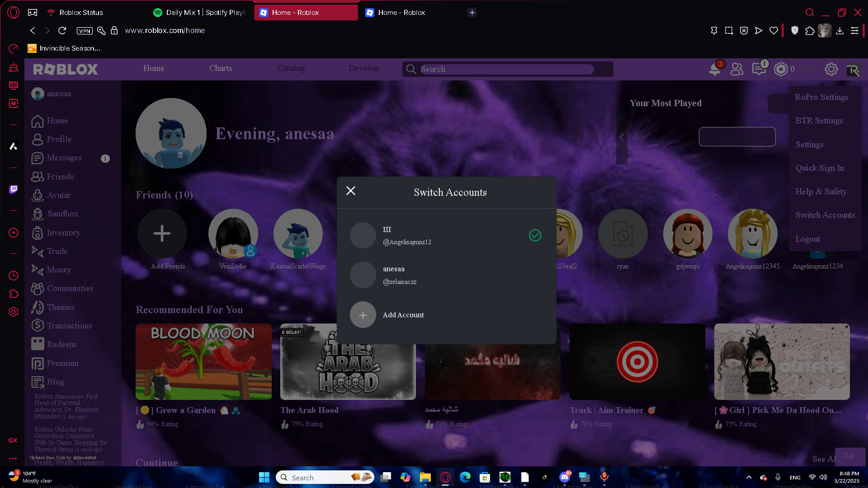Open the Opera easy setup menu

click(x=854, y=31)
